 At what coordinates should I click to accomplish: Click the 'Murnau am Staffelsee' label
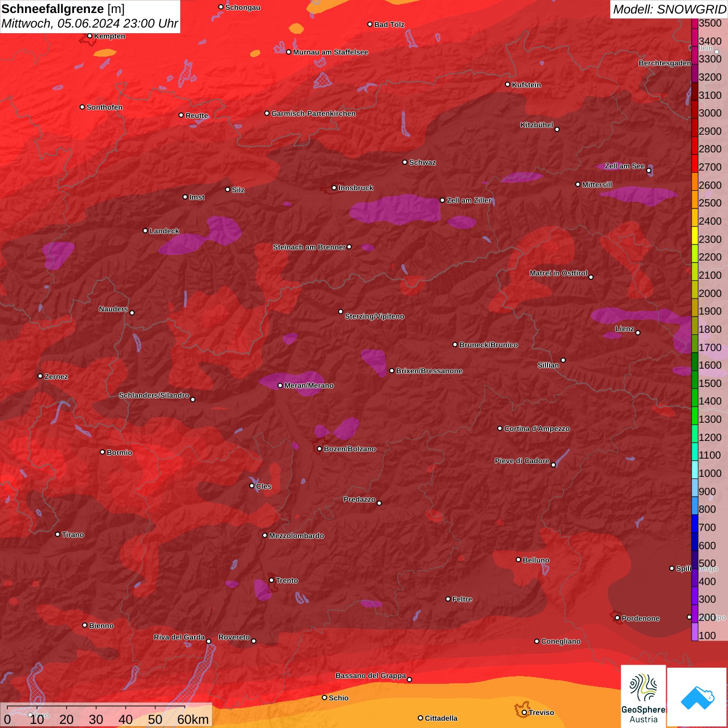331,52
